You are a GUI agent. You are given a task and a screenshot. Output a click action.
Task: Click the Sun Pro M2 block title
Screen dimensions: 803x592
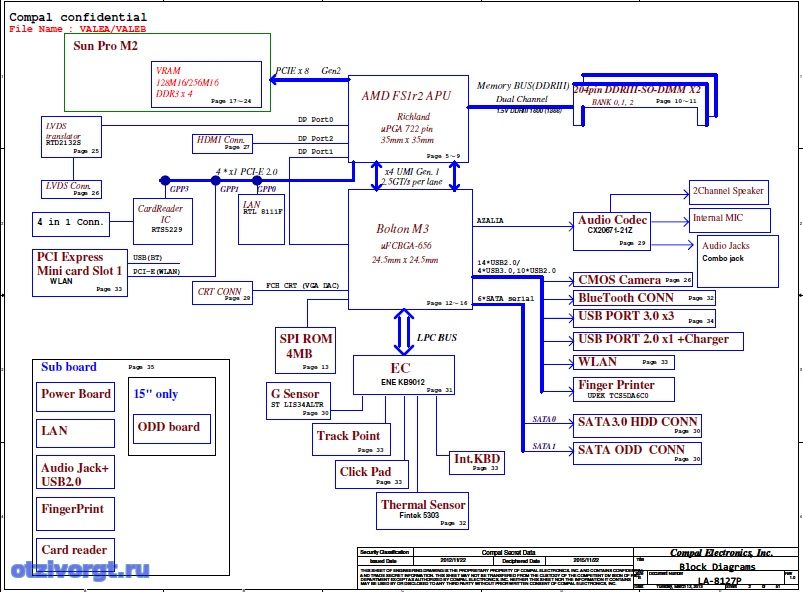pyautogui.click(x=105, y=46)
